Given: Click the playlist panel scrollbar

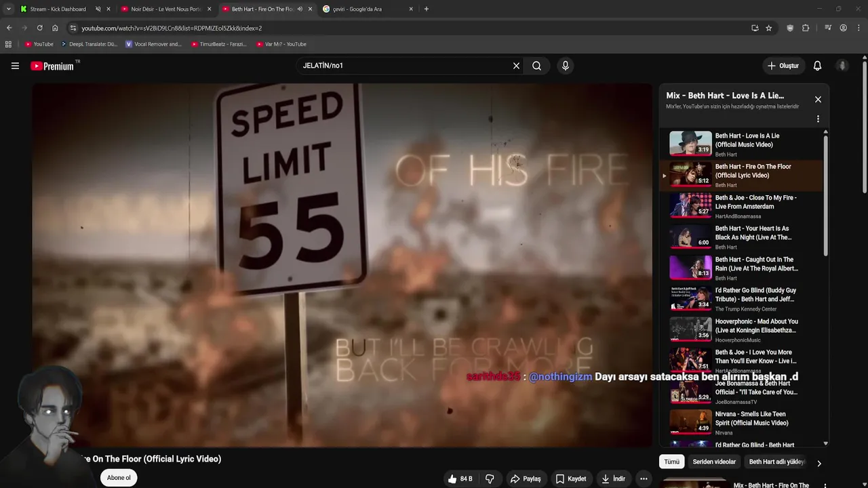Looking at the screenshot, I should pyautogui.click(x=825, y=195).
